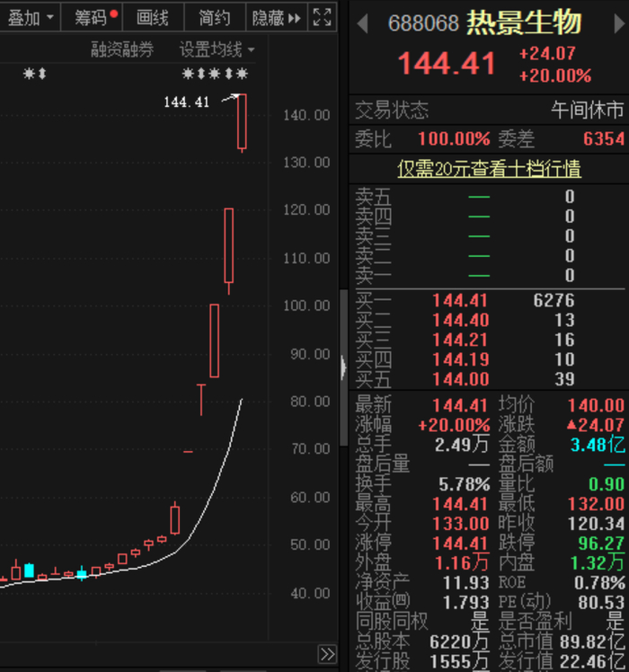Click the 昨收 120.34 value
629x672 pixels.
[596, 524]
